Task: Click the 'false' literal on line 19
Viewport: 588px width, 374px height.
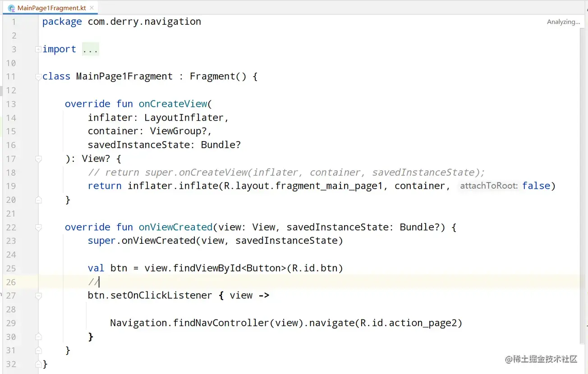Action: coord(536,186)
